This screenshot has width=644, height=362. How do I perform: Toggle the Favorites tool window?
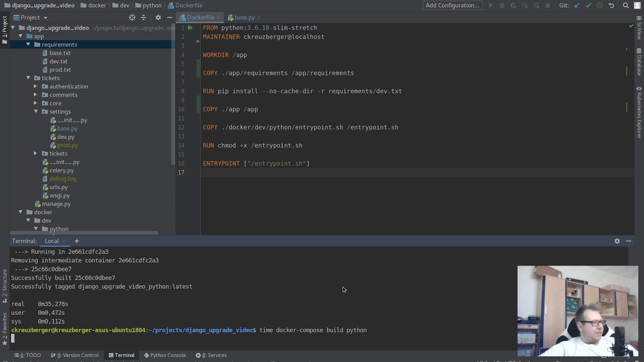(x=5, y=326)
